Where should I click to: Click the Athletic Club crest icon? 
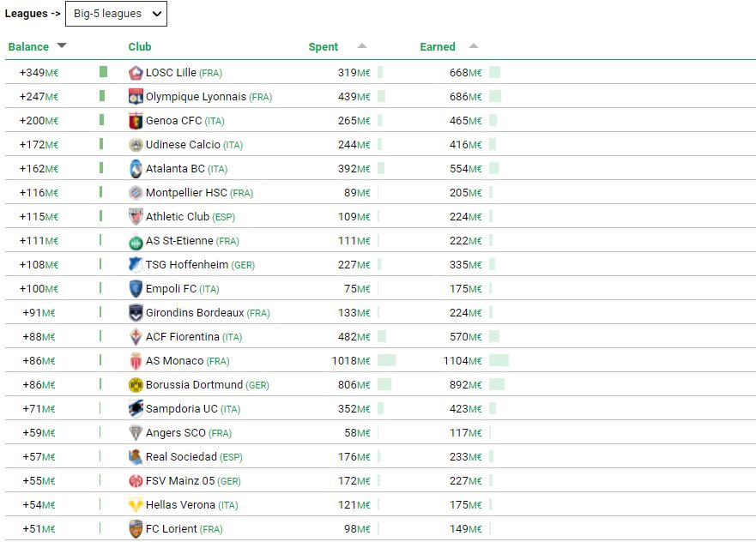pos(136,217)
